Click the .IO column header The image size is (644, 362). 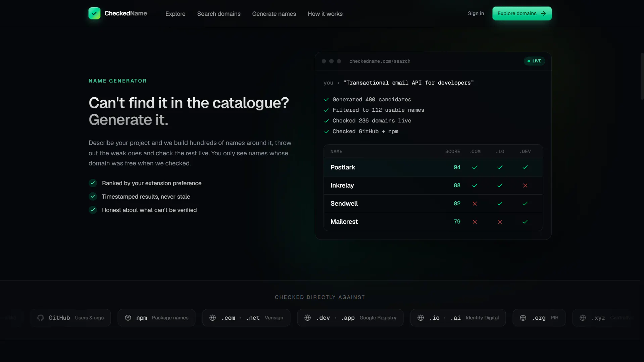(500, 151)
